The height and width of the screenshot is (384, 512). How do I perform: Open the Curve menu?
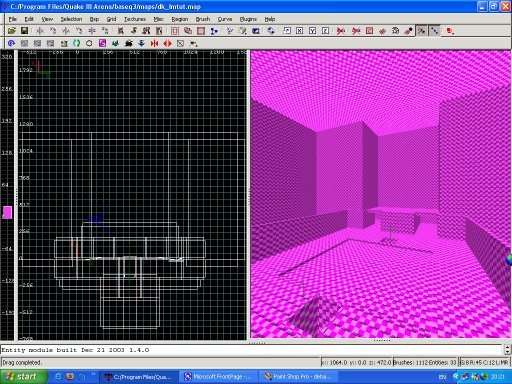pyautogui.click(x=225, y=19)
